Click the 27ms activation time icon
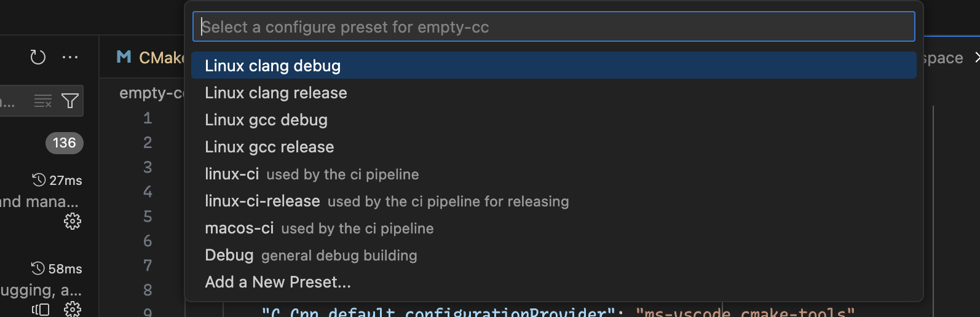This screenshot has width=980, height=317. [x=39, y=180]
